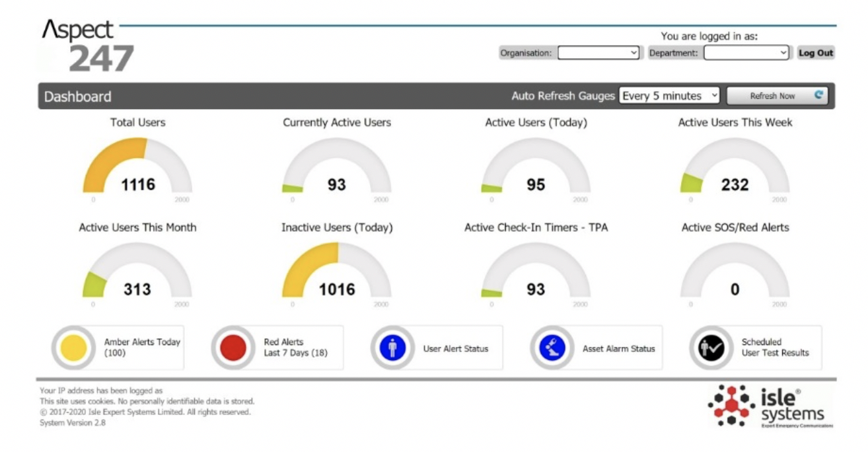Click the Your IP address has been logged text
This screenshot has width=868, height=452.
[x=101, y=391]
